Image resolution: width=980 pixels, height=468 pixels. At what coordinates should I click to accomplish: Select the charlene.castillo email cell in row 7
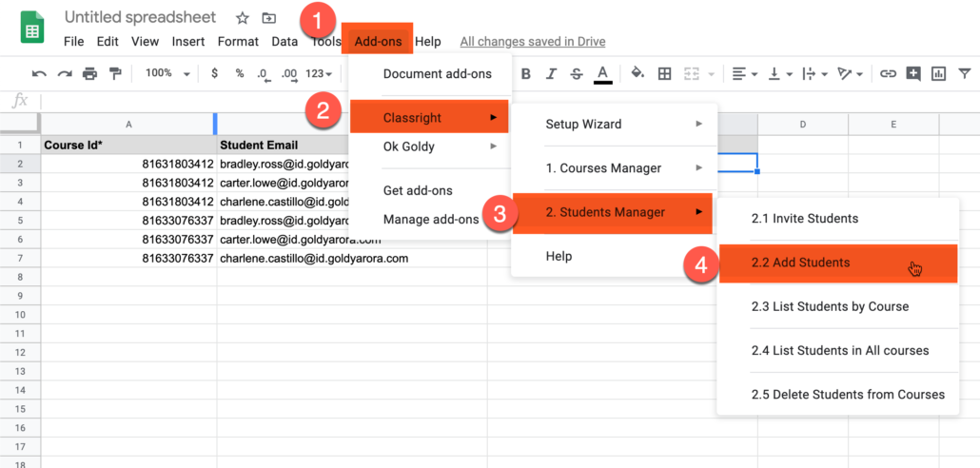pos(352,258)
